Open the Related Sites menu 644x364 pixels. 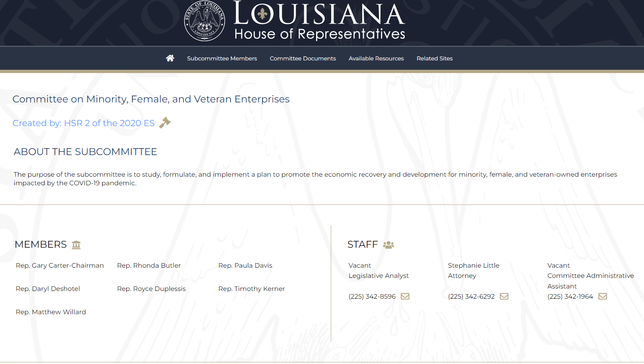coord(435,58)
